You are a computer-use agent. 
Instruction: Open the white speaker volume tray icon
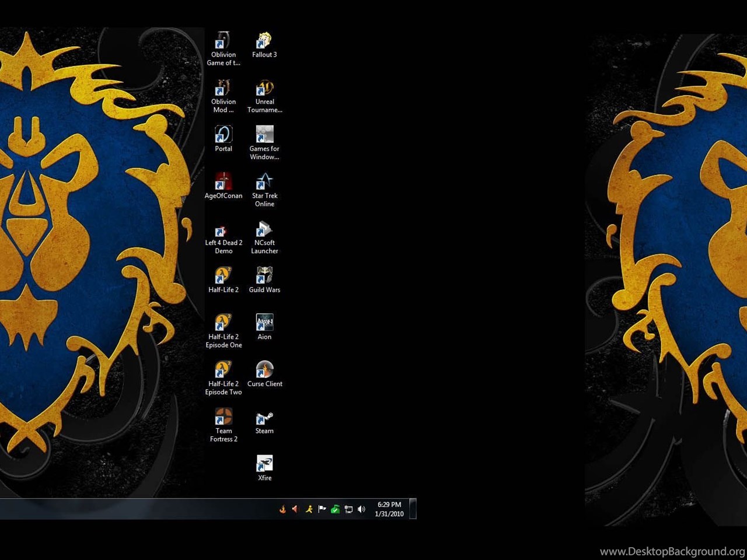click(x=361, y=509)
